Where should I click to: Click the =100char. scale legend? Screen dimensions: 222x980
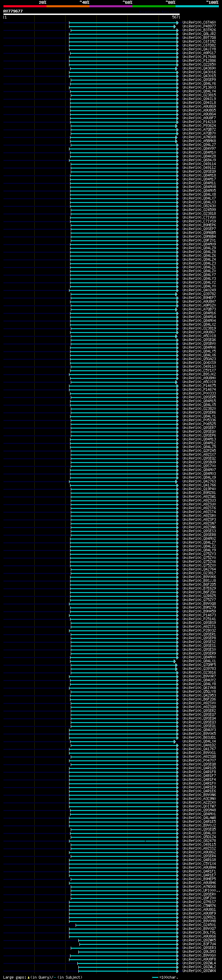click(165, 977)
